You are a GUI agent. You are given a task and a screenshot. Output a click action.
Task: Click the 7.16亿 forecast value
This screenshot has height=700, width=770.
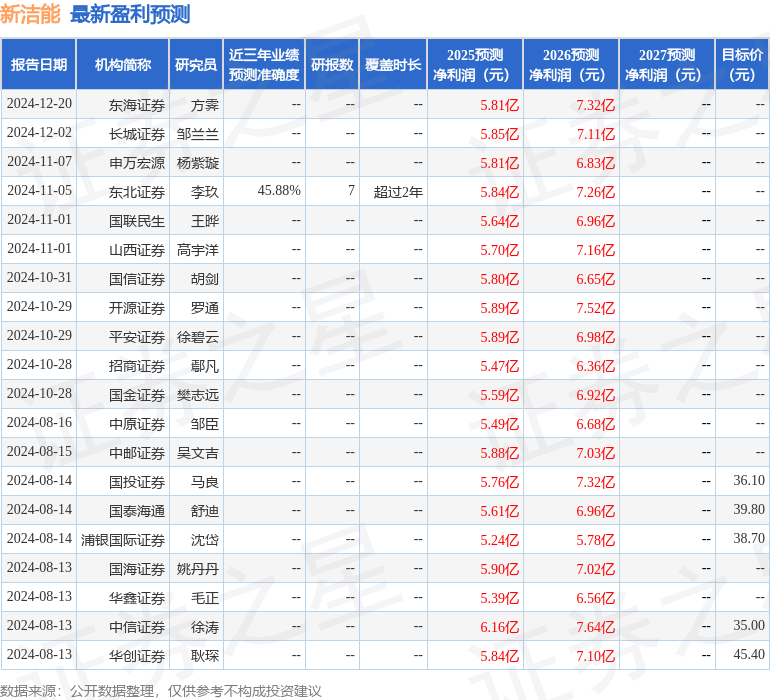[x=596, y=250]
